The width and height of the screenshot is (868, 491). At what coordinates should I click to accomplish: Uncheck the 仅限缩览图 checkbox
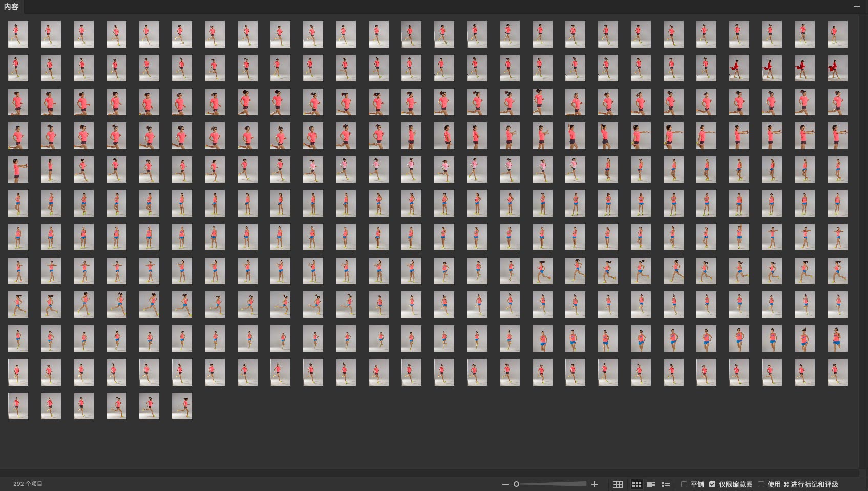pos(712,484)
